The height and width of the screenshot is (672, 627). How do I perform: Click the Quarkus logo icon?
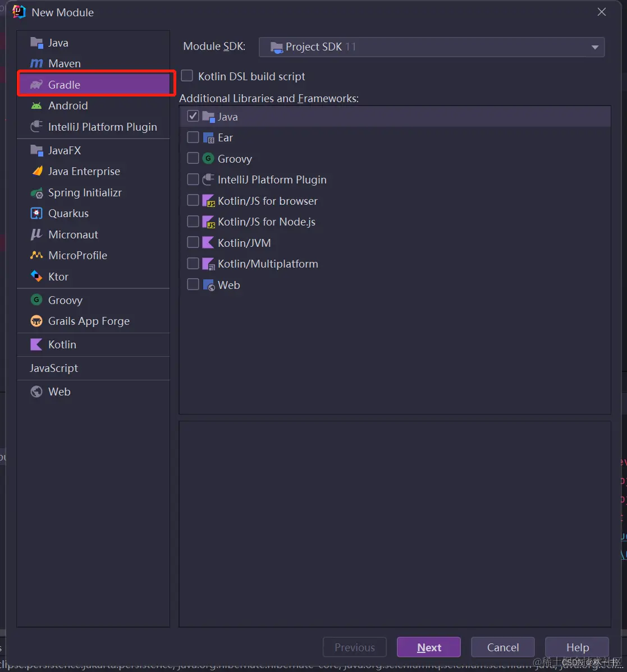point(37,213)
